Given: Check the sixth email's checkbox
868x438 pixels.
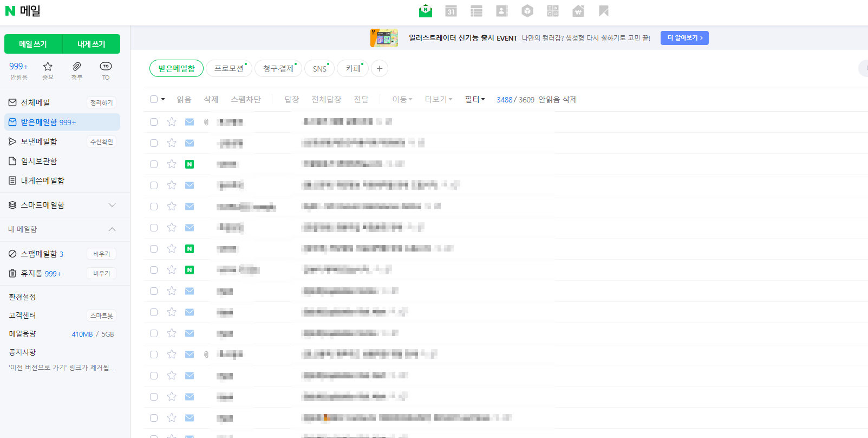Looking at the screenshot, I should pos(154,228).
